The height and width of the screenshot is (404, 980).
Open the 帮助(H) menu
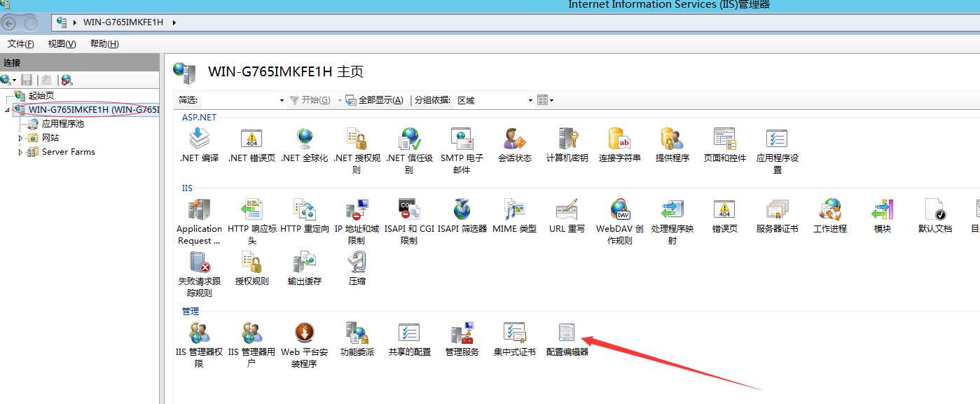pos(104,44)
